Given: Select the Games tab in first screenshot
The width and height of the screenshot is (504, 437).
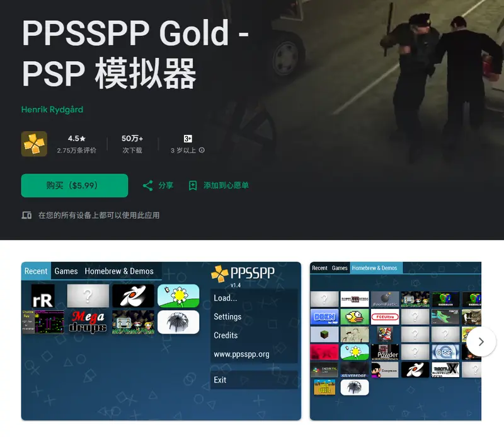Looking at the screenshot, I should pos(66,271).
